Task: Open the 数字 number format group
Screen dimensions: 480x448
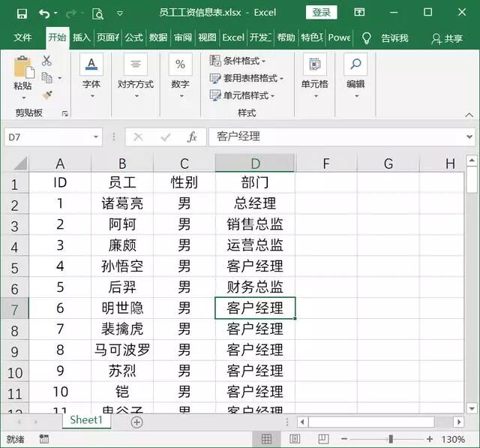Action: pos(180,77)
